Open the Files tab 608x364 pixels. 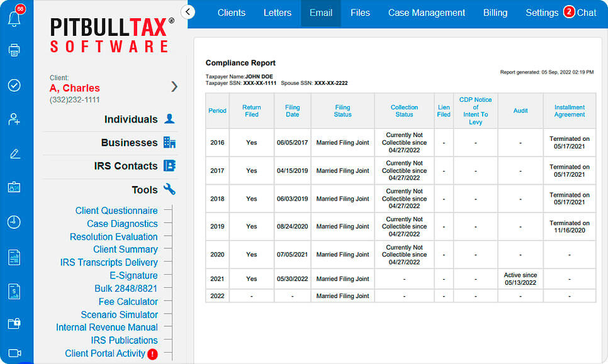pos(360,13)
